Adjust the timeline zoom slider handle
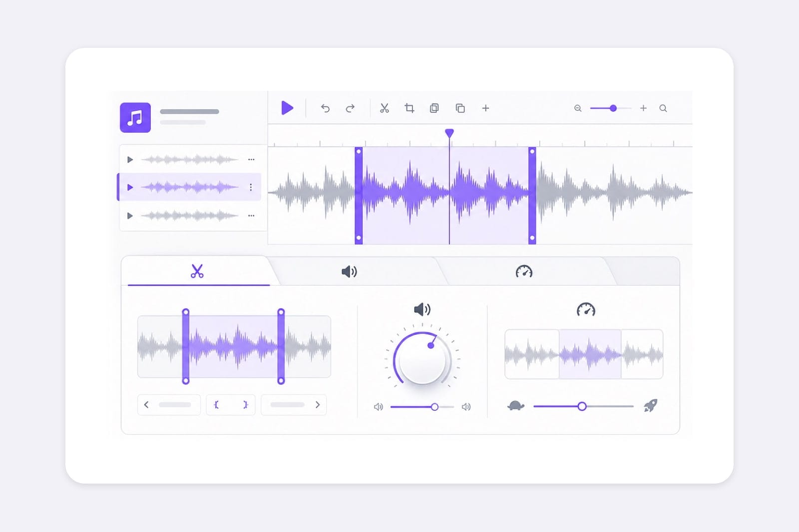Screen dimensions: 799x532 pos(613,108)
